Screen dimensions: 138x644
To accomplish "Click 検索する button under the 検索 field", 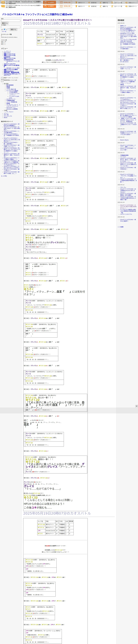I will click(5, 23).
